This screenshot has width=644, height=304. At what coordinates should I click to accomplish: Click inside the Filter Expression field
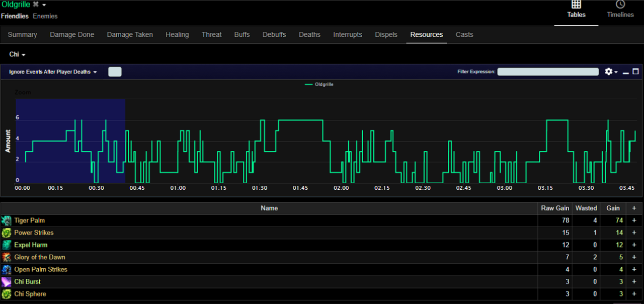click(548, 71)
